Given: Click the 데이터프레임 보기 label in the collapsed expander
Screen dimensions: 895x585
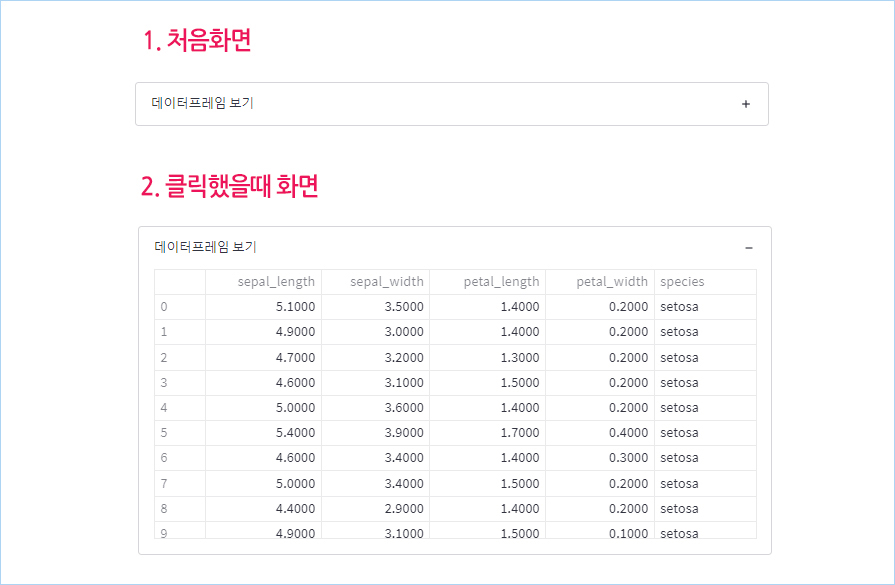Looking at the screenshot, I should pos(202,103).
